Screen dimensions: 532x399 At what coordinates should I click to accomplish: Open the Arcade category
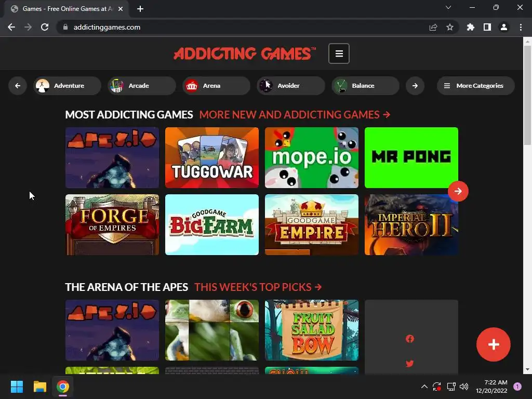(x=142, y=86)
